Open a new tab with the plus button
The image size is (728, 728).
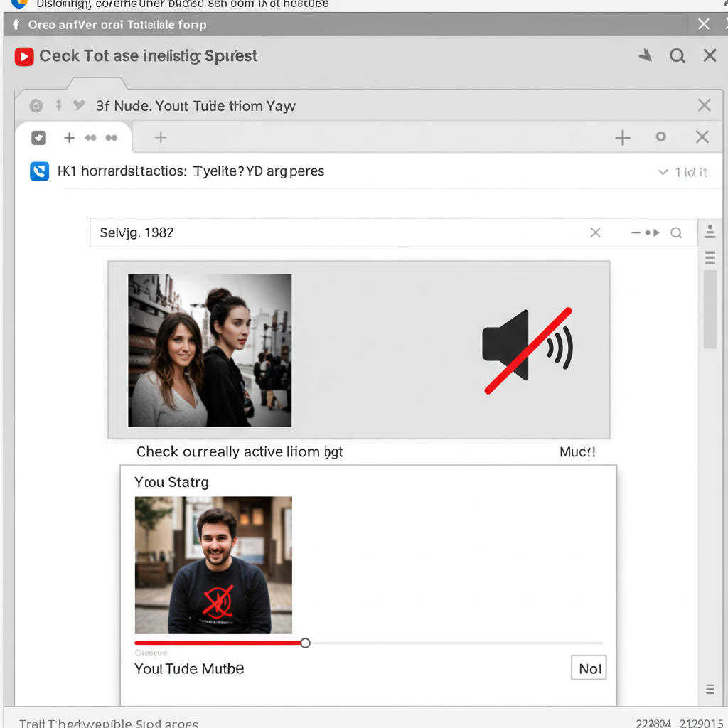(x=161, y=137)
